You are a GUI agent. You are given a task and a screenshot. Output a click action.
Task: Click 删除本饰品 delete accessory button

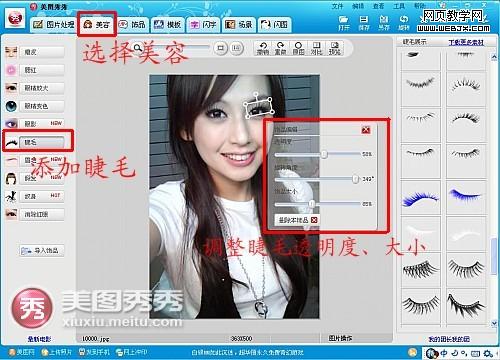(297, 220)
